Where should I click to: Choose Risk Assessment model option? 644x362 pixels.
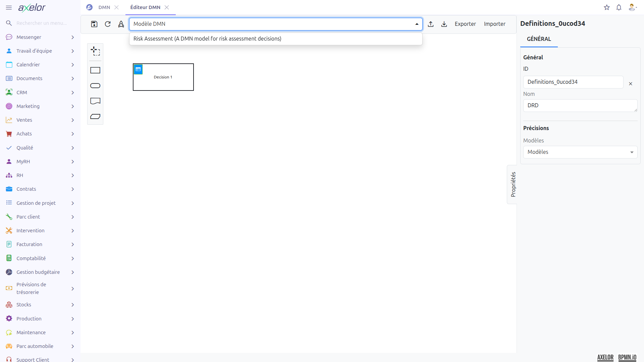207,39
